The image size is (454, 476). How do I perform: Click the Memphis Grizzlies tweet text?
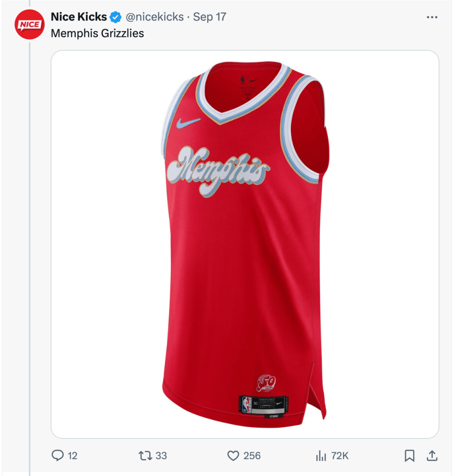97,33
